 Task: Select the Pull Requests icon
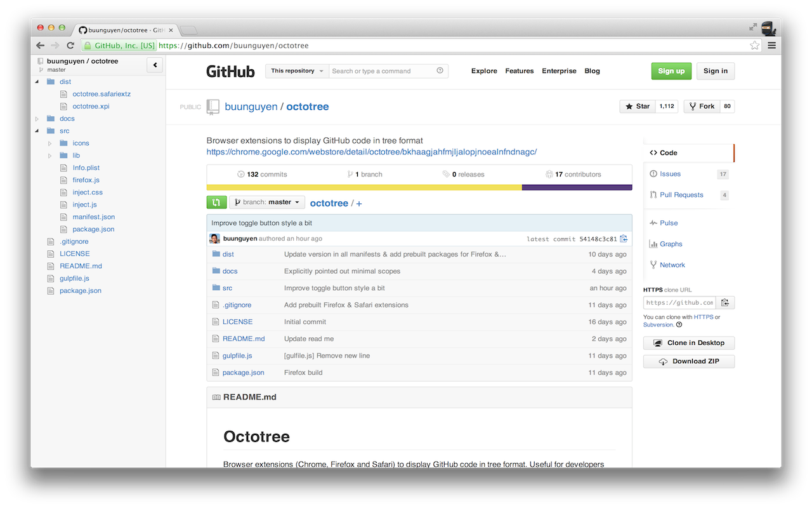tap(652, 194)
